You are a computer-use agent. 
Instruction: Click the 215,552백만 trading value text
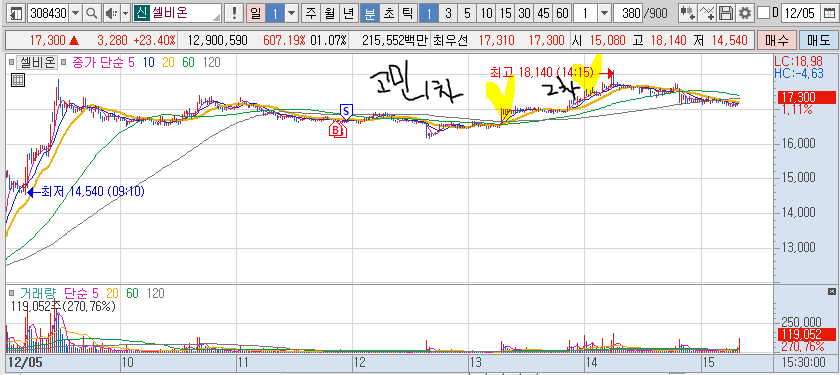[x=395, y=40]
